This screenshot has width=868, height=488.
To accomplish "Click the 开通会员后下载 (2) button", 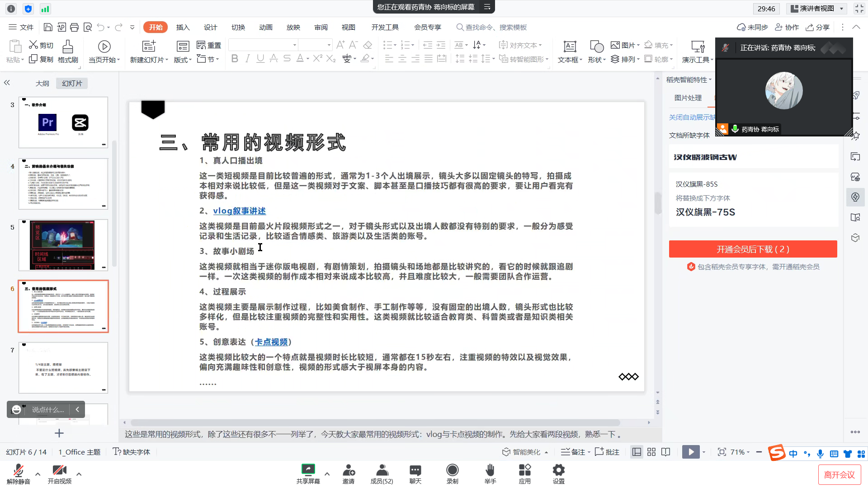I will click(x=753, y=249).
